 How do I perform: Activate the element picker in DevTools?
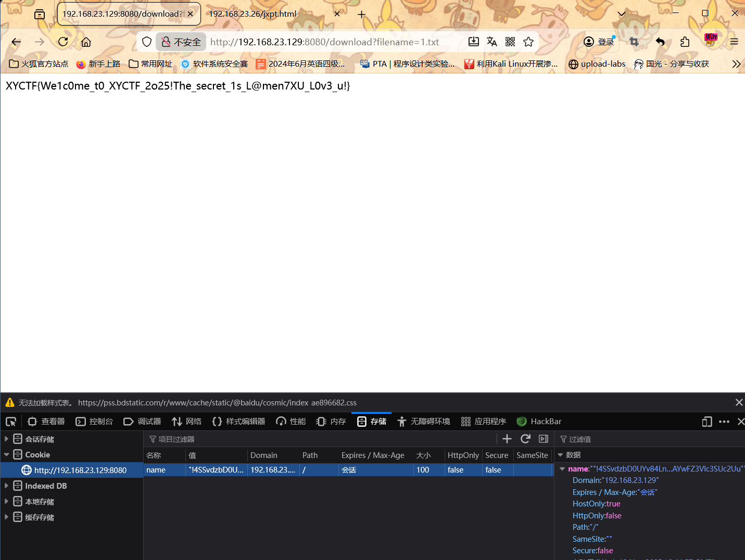coord(11,422)
